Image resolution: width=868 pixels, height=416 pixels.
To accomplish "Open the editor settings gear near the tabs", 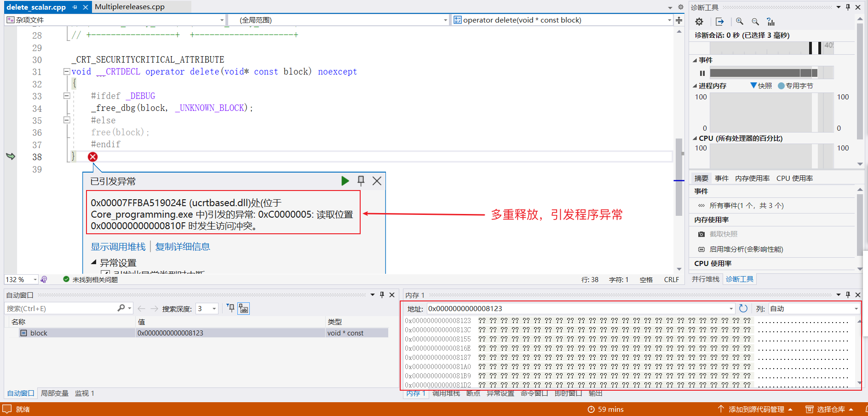I will pyautogui.click(x=681, y=7).
